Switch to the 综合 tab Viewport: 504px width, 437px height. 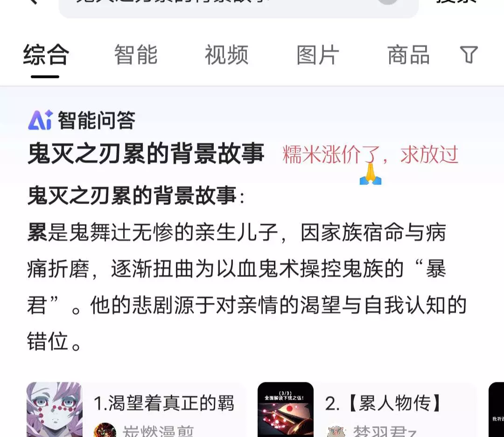(46, 55)
